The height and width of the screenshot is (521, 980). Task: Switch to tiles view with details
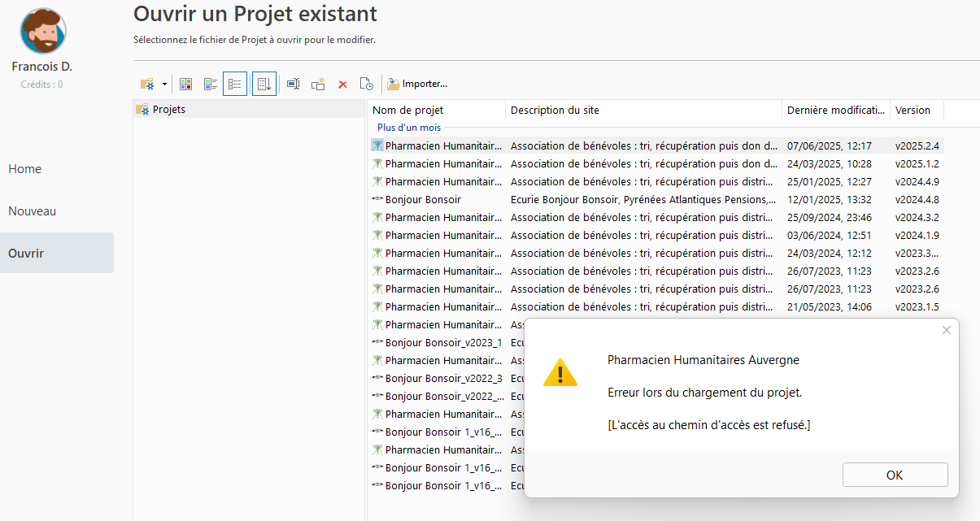click(x=211, y=84)
